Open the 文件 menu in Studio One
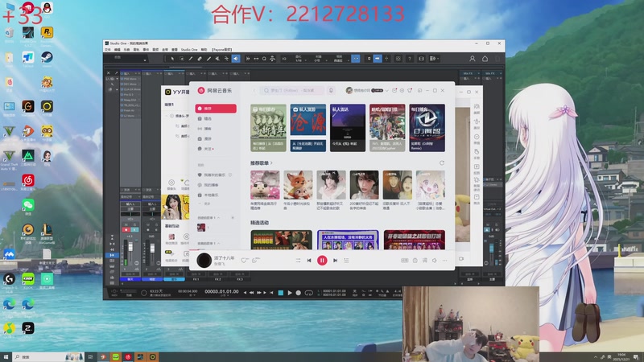Image resolution: width=644 pixels, height=362 pixels. tap(108, 50)
